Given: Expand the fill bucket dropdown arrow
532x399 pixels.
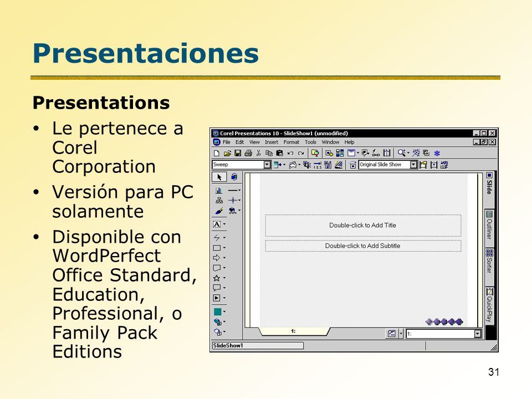Looking at the screenshot, I should click(x=239, y=211).
